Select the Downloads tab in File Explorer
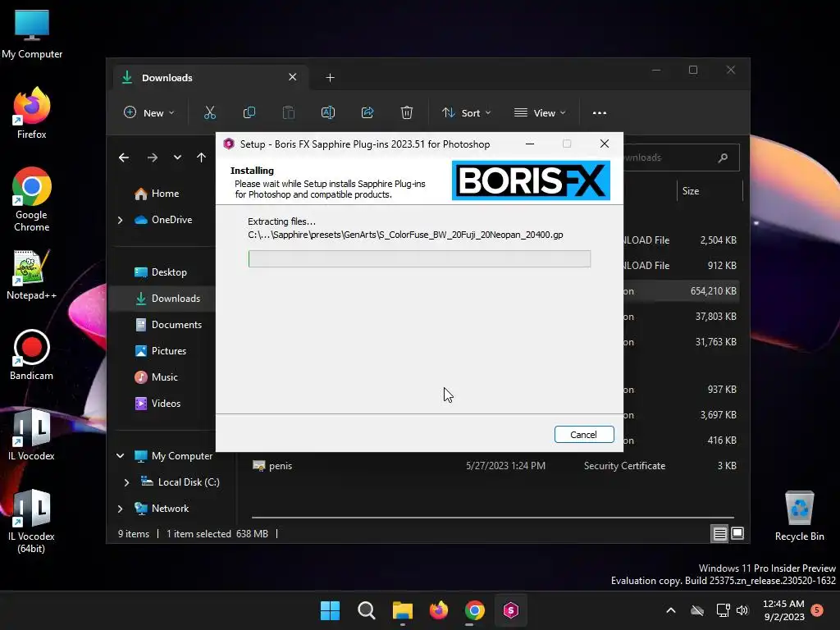Image resolution: width=840 pixels, height=630 pixels. coord(210,78)
